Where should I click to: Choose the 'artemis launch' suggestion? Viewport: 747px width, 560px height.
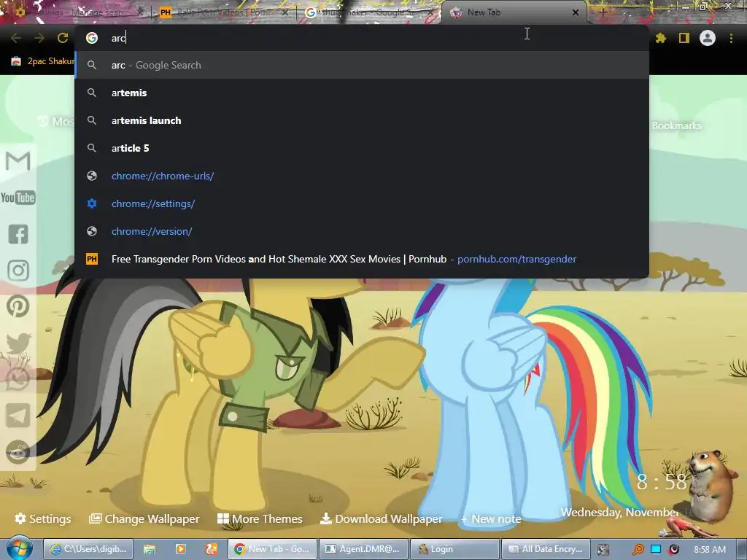(x=362, y=120)
